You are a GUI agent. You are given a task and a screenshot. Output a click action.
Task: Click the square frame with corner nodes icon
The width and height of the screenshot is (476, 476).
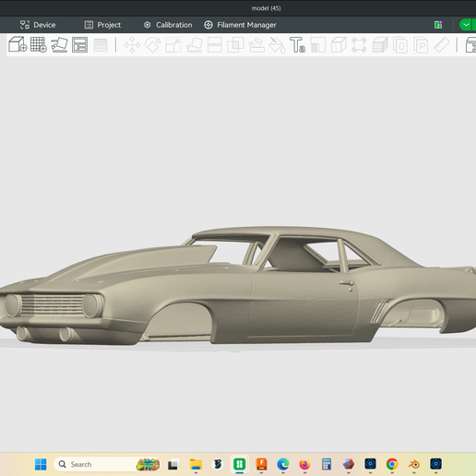(359, 45)
